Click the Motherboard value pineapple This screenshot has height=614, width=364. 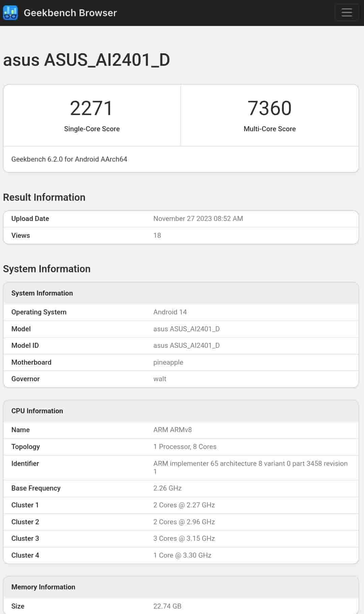[168, 362]
